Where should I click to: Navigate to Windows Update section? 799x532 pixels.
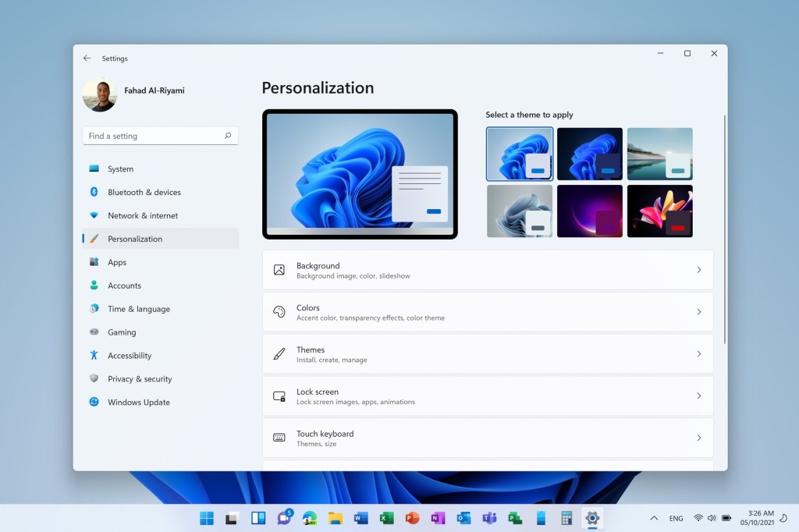pyautogui.click(x=138, y=403)
